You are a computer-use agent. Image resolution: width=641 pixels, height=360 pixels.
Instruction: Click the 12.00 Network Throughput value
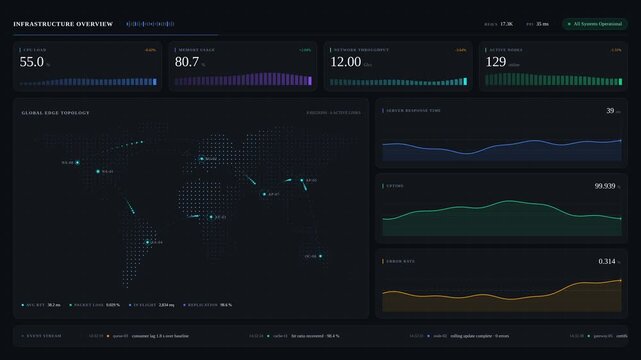click(x=346, y=62)
